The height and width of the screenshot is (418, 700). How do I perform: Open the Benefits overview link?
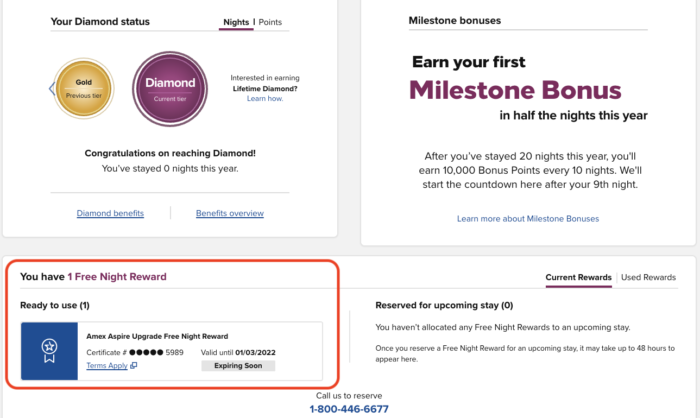230,213
